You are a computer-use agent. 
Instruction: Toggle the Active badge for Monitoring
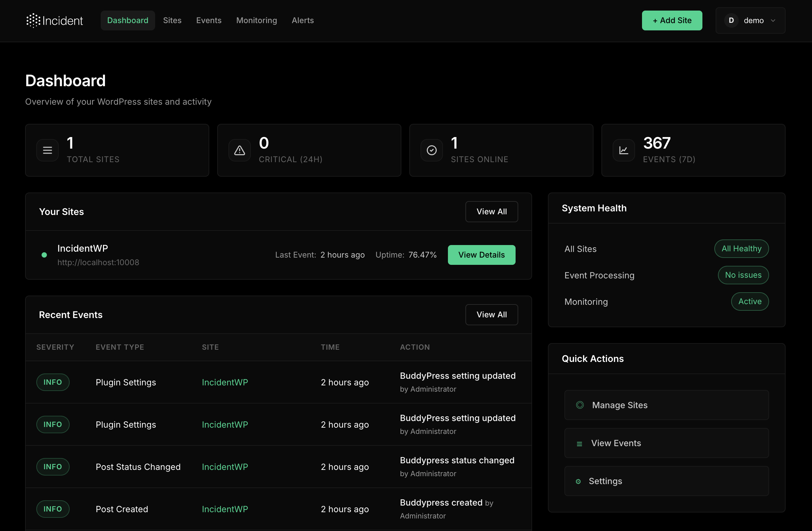pyautogui.click(x=750, y=301)
